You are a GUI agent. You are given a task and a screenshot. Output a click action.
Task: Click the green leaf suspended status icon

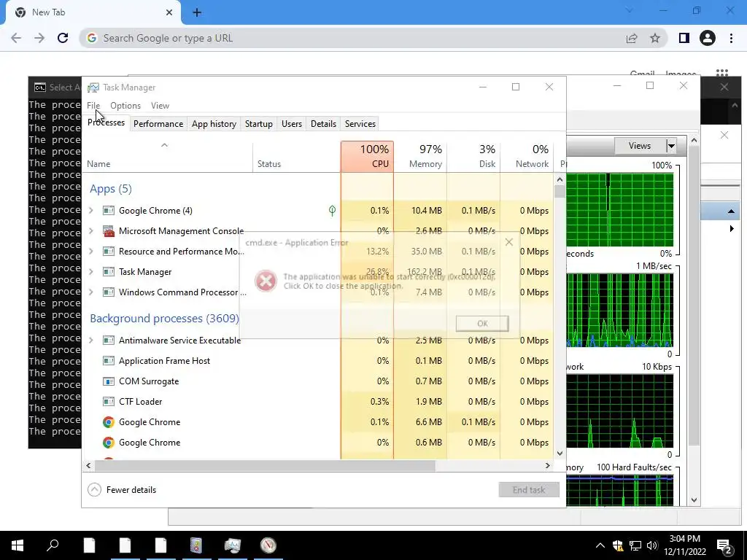tap(332, 211)
